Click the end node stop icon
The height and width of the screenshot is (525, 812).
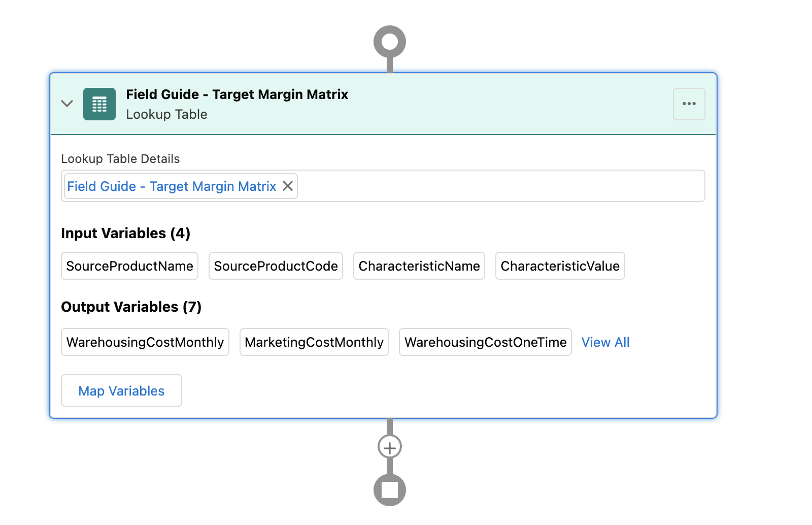tap(390, 490)
